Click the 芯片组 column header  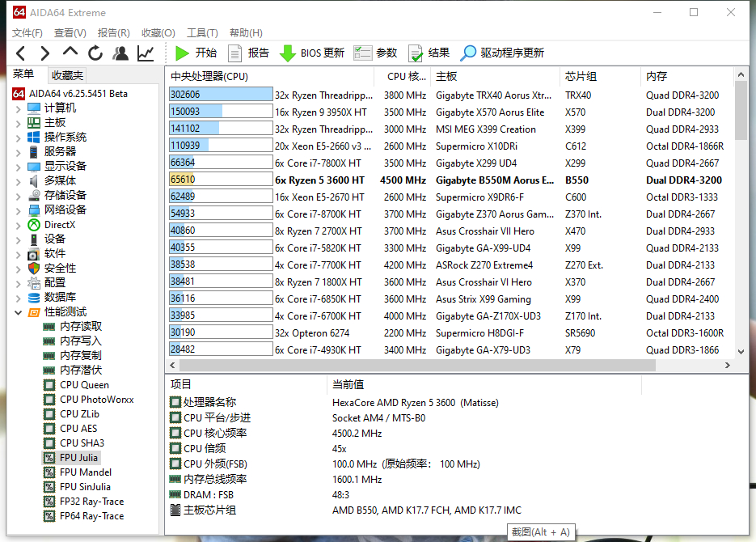click(602, 76)
